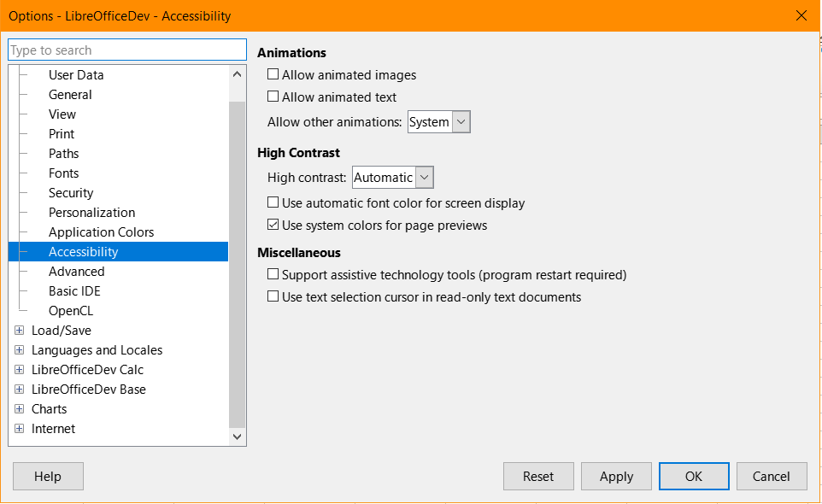Select General in options tree
The image size is (822, 504).
70,95
